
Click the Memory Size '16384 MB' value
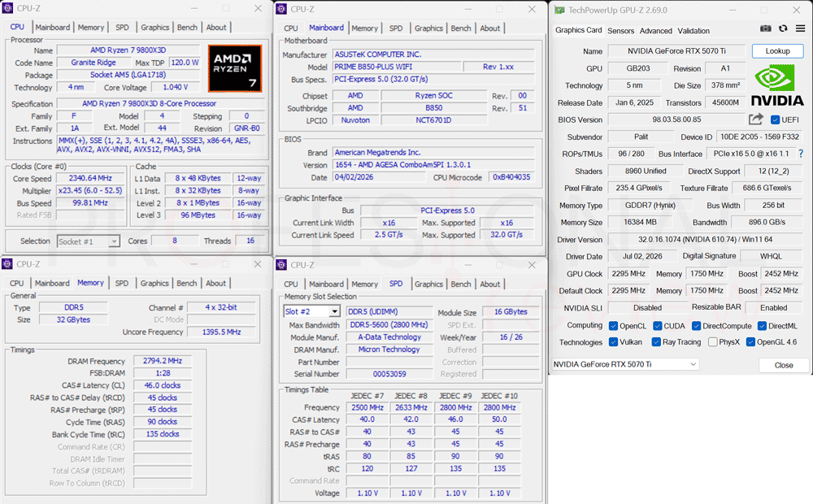click(640, 222)
